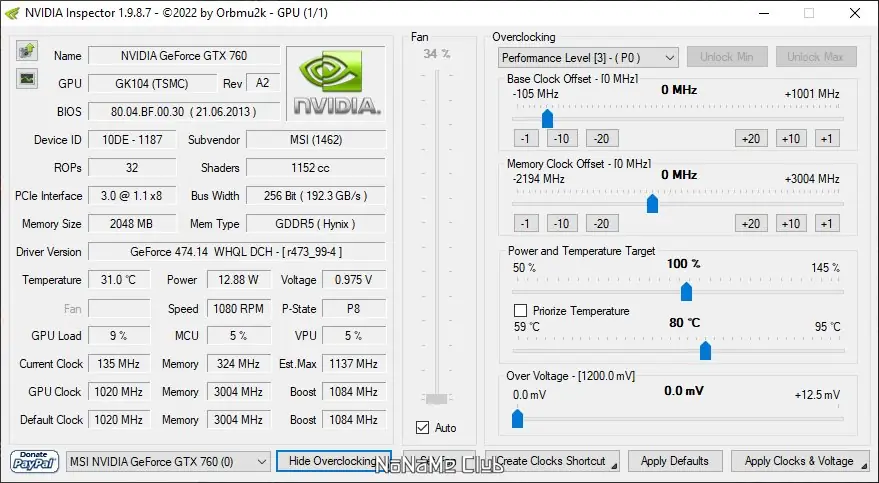The height and width of the screenshot is (483, 879).
Task: Click the Temperature Target slider handle
Action: [705, 350]
